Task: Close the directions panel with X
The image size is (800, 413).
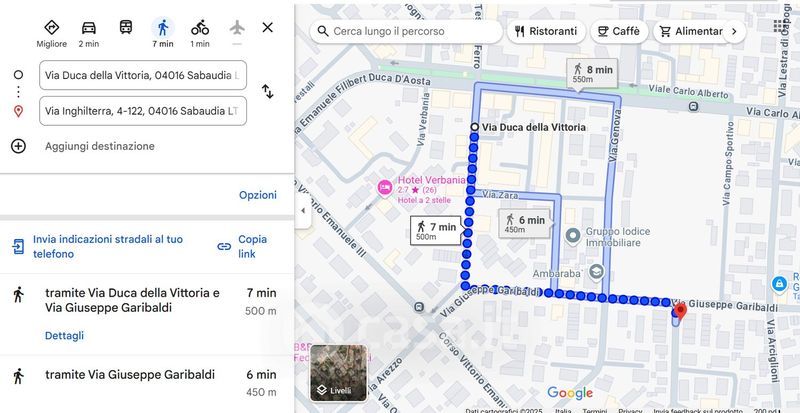Action: pos(267,28)
